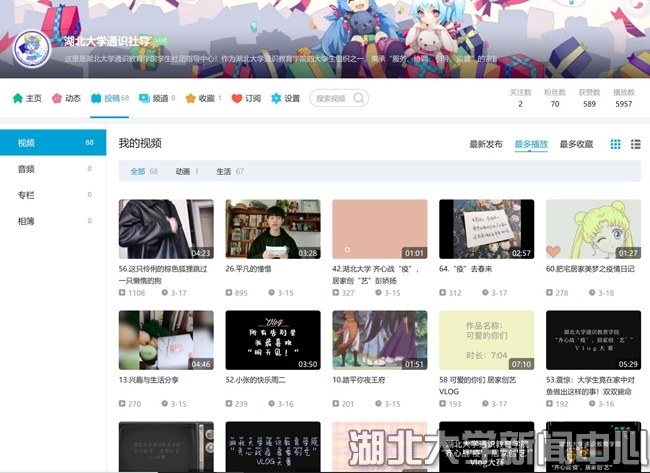Switch to grid view layout
This screenshot has width=650, height=473.
coord(616,144)
